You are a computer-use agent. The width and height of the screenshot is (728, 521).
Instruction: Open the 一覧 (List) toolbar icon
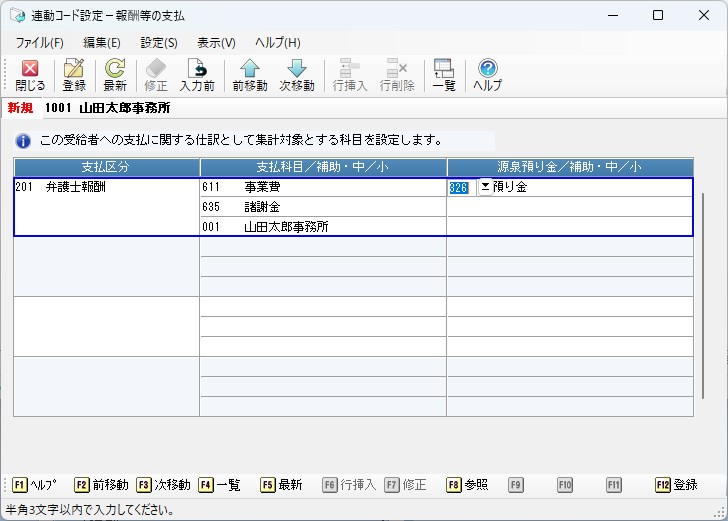coord(444,75)
